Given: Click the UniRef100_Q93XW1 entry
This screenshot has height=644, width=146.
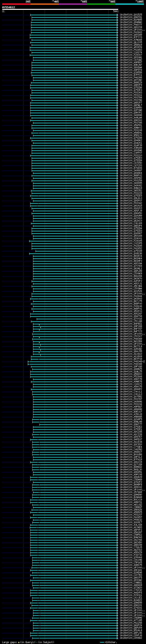Looking at the screenshot, I should pyautogui.click(x=131, y=57).
